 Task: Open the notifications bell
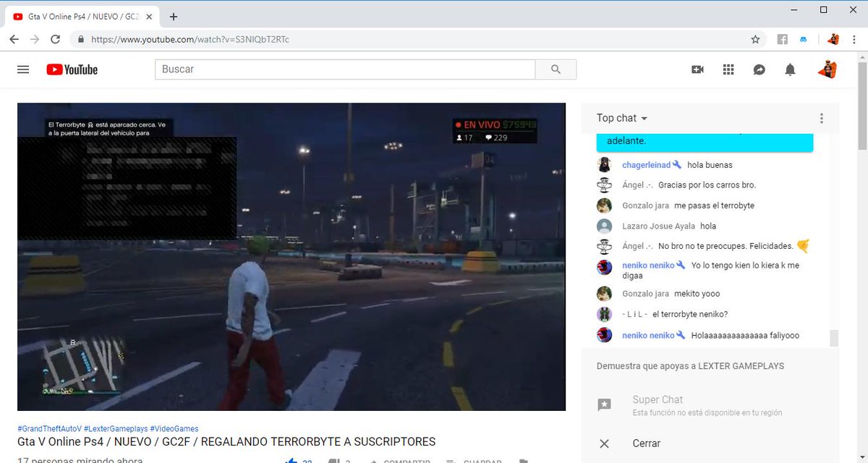791,69
